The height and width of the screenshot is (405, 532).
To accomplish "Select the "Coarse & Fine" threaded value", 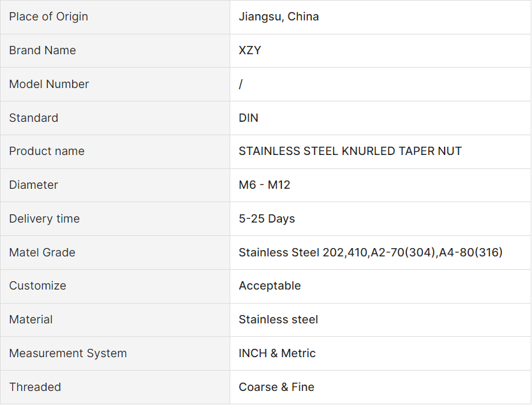I will click(276, 387).
